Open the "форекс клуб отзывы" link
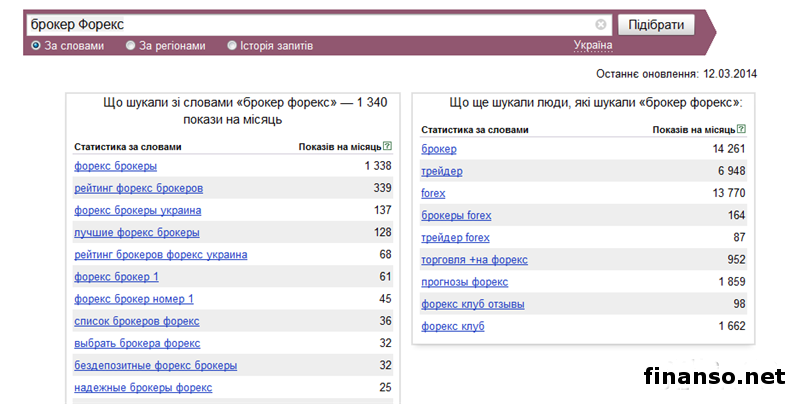This screenshot has width=800, height=404. [472, 304]
